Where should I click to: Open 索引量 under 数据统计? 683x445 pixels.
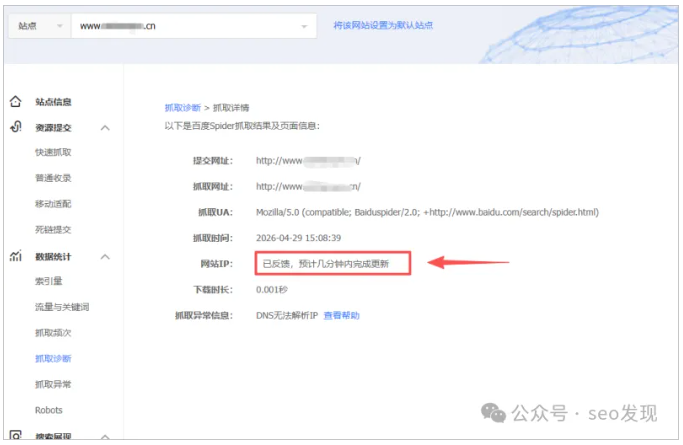49,281
